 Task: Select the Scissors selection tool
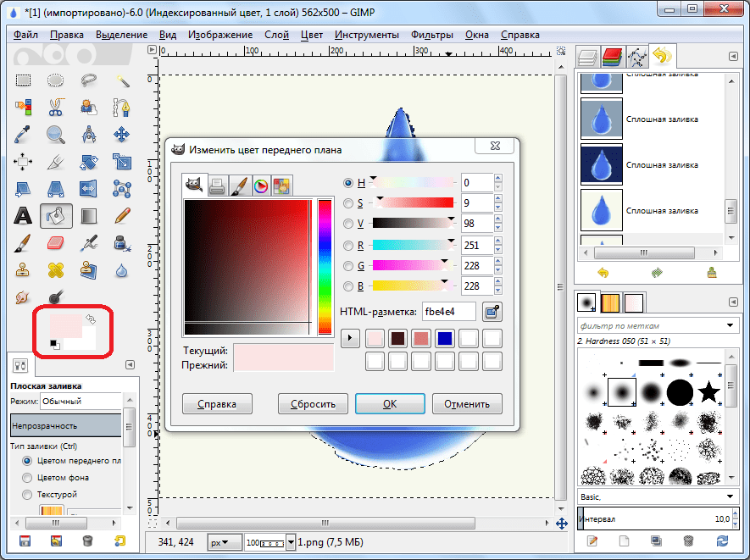point(56,107)
